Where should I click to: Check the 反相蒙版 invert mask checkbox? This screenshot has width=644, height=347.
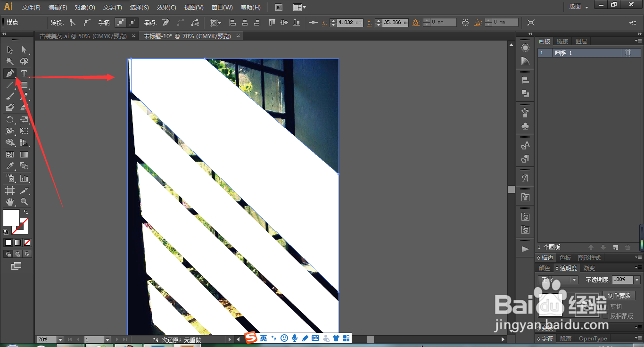pyautogui.click(x=606, y=316)
